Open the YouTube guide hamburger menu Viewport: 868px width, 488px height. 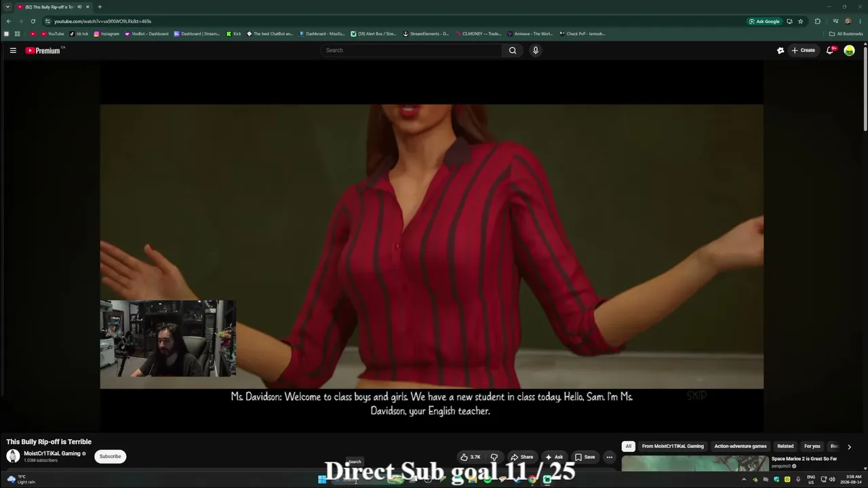pyautogui.click(x=13, y=50)
